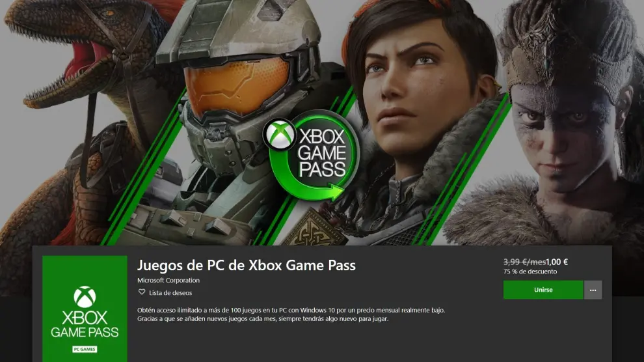Click the circular Xbox Game Pass banner logo text
This screenshot has width=644, height=362.
[322, 153]
